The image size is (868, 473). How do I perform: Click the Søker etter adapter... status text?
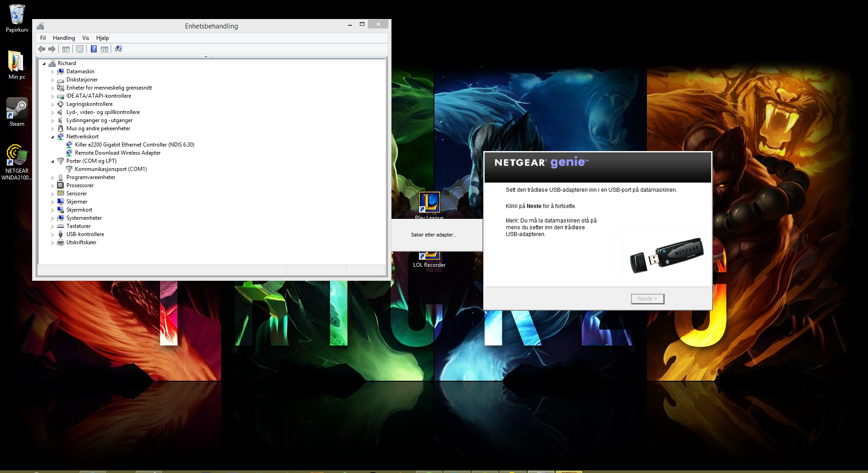(x=434, y=235)
